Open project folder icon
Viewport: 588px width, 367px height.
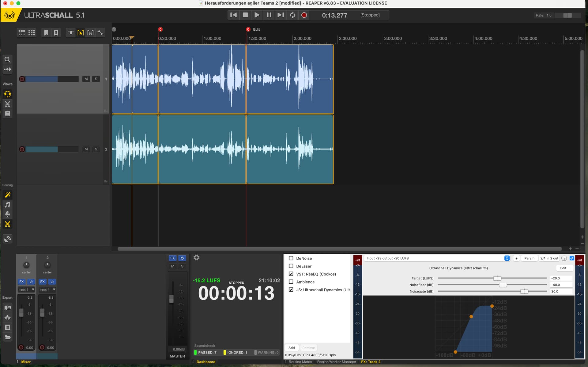[x=8, y=337]
